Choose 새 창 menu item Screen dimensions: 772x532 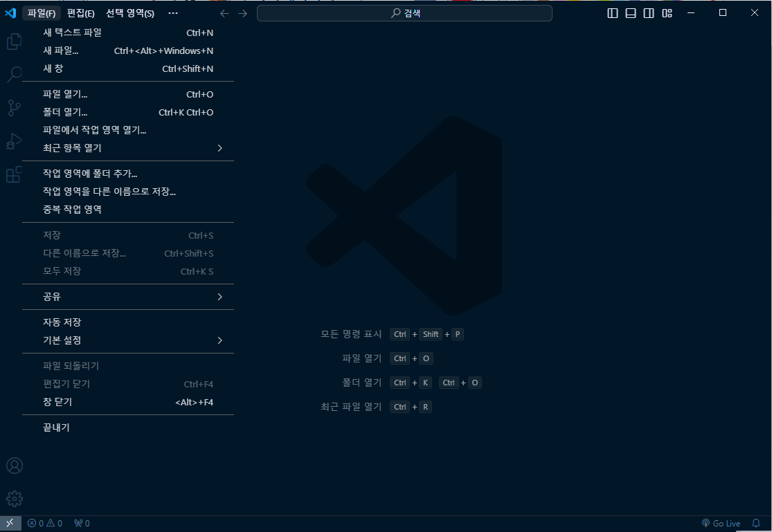pyautogui.click(x=128, y=68)
